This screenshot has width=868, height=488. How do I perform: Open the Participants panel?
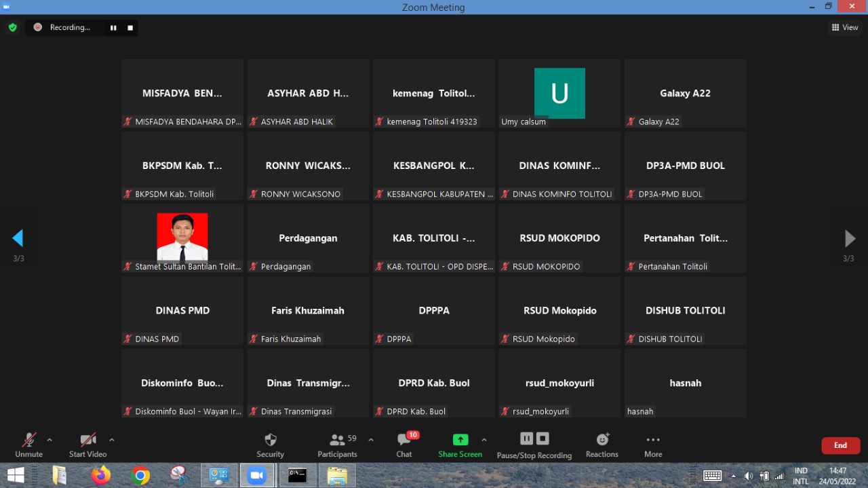tap(337, 440)
